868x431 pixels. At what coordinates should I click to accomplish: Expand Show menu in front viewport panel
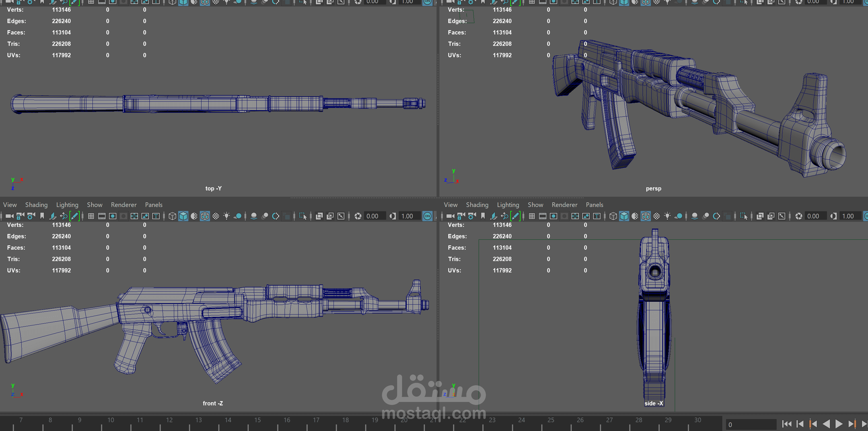(x=94, y=205)
